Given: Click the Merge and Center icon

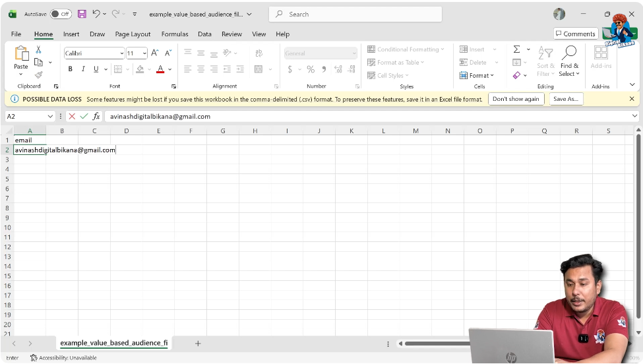Looking at the screenshot, I should click(x=259, y=69).
